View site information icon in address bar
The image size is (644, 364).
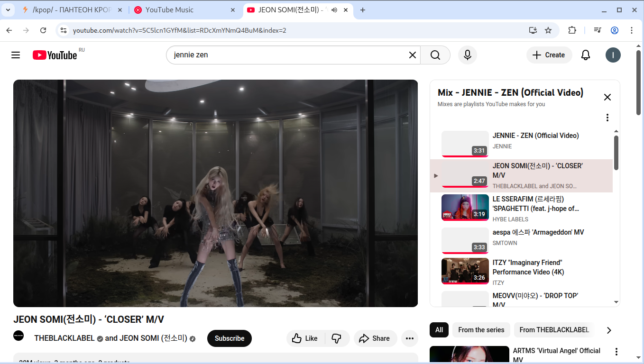coord(64,30)
